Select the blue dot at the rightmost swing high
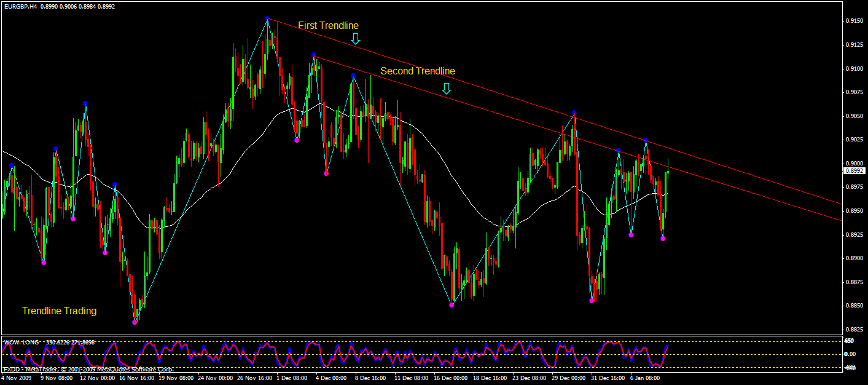The height and width of the screenshot is (385, 868). coord(646,141)
